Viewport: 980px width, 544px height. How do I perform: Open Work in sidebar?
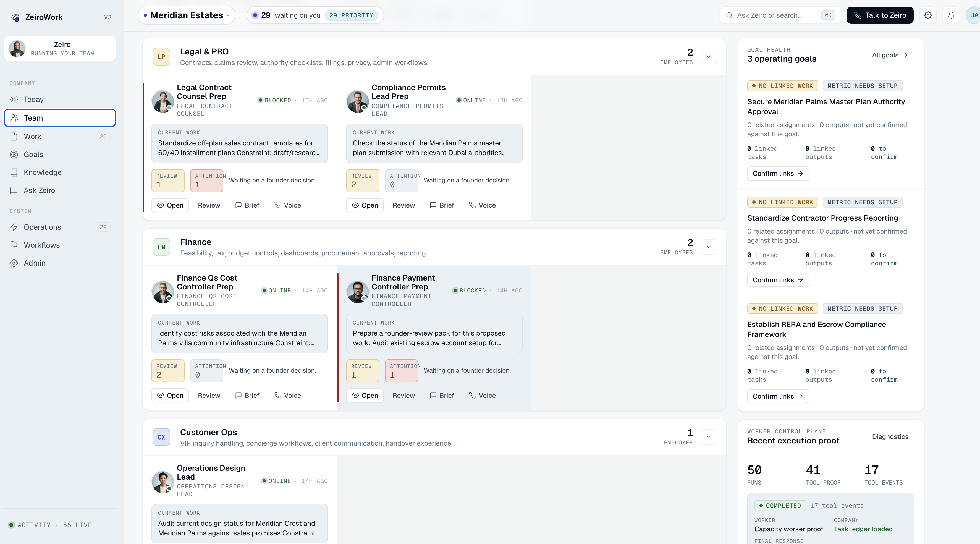click(x=60, y=136)
